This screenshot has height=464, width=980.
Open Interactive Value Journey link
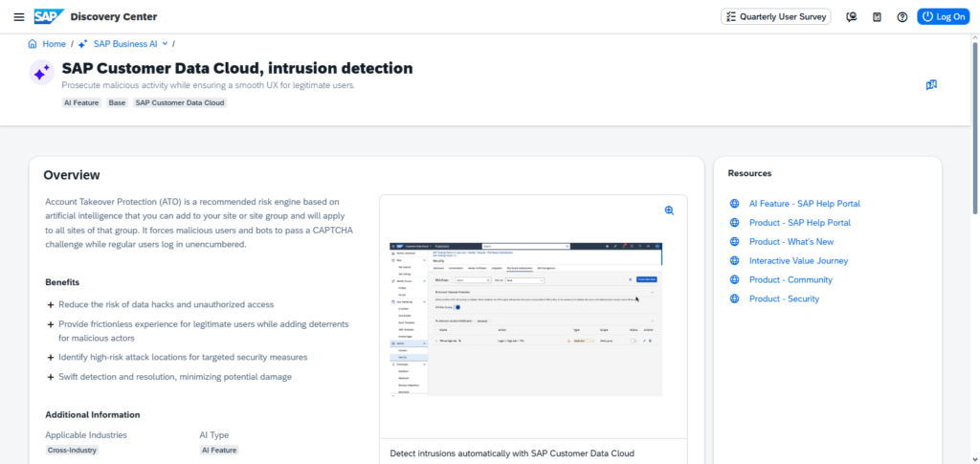(x=798, y=260)
